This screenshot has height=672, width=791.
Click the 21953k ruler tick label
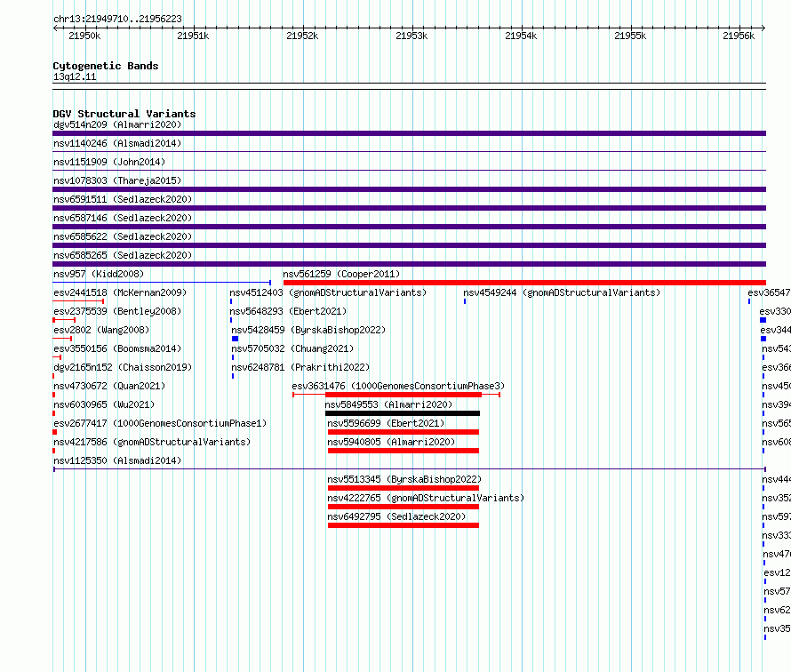[x=411, y=36]
